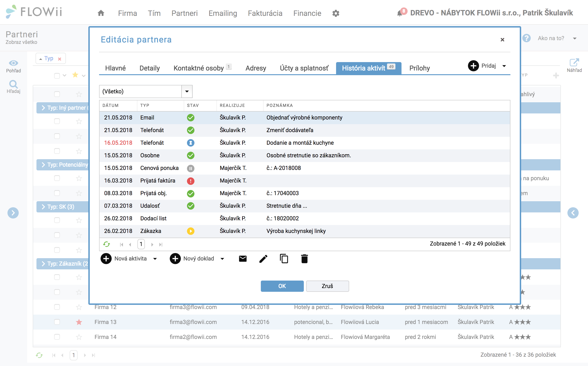Expand Typ: Potenciálny group
This screenshot has height=366, width=588.
[x=43, y=165]
